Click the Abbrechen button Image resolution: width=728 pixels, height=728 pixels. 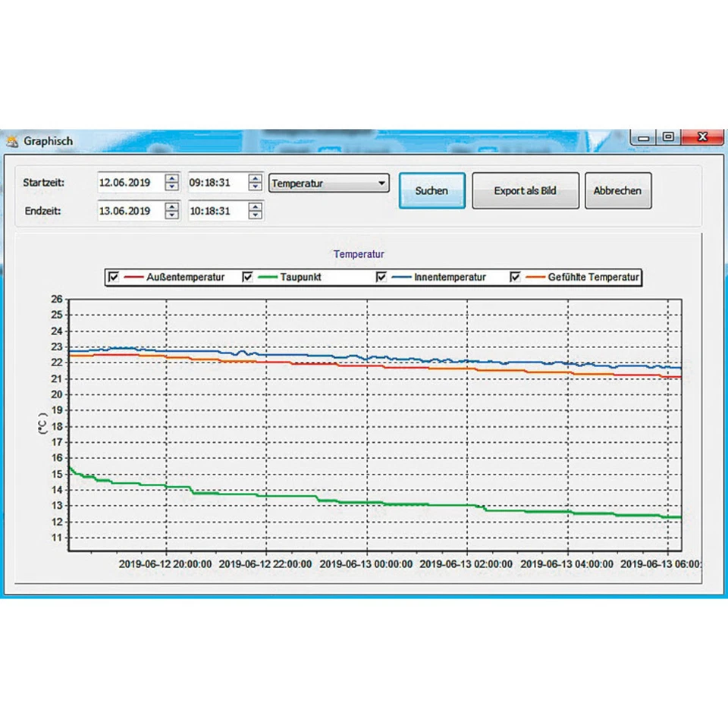(618, 190)
